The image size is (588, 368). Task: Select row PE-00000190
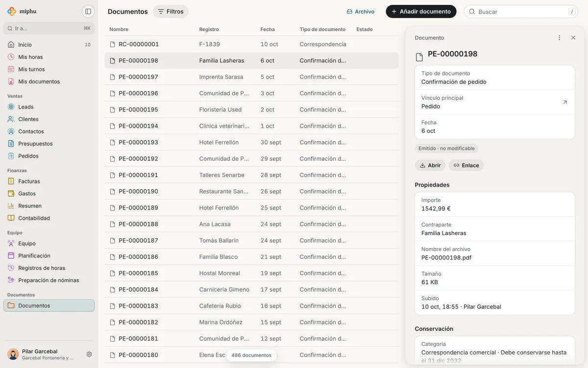point(251,191)
